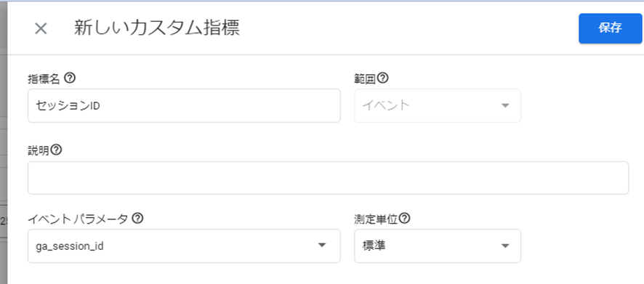The image size is (644, 284).
Task: Expand the 測定単位 dropdown arrow
Action: pos(505,246)
